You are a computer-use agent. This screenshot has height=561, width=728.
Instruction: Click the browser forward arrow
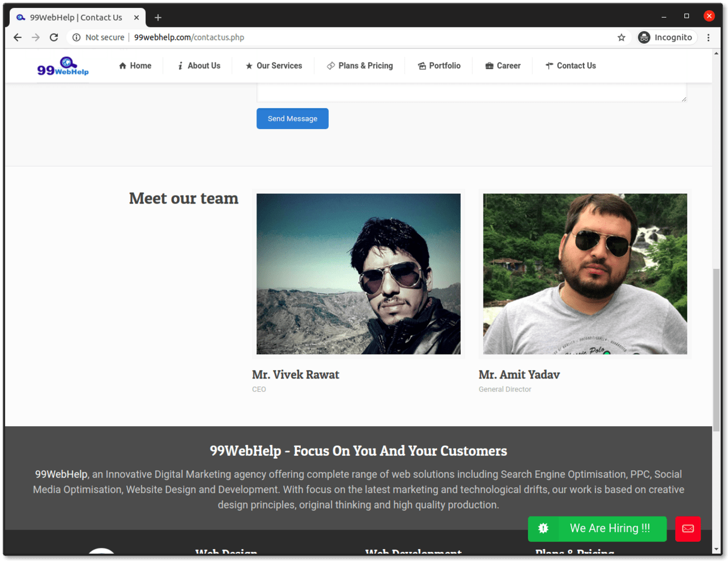(x=36, y=38)
